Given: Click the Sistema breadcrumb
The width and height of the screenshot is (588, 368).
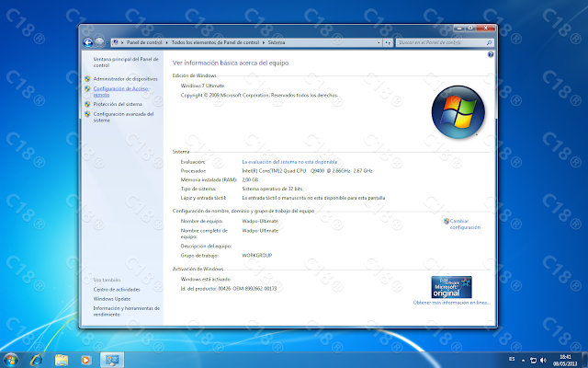Looking at the screenshot, I should click(x=277, y=43).
